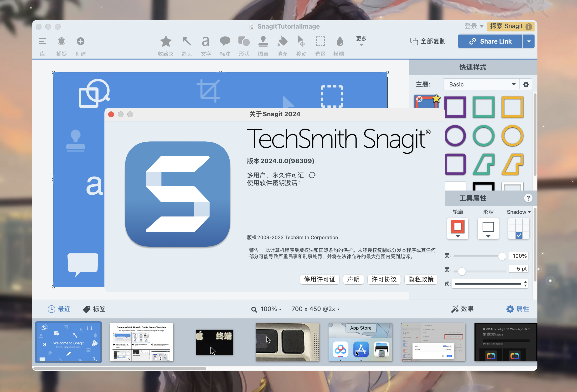
Task: Open the Library sidebar icon
Action: (42, 41)
